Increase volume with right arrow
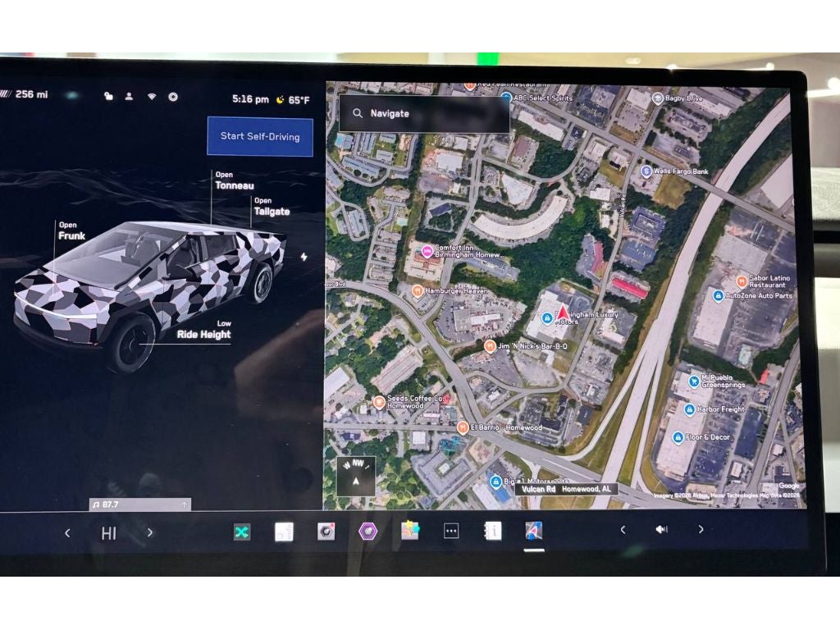Image resolution: width=840 pixels, height=630 pixels. 701,530
